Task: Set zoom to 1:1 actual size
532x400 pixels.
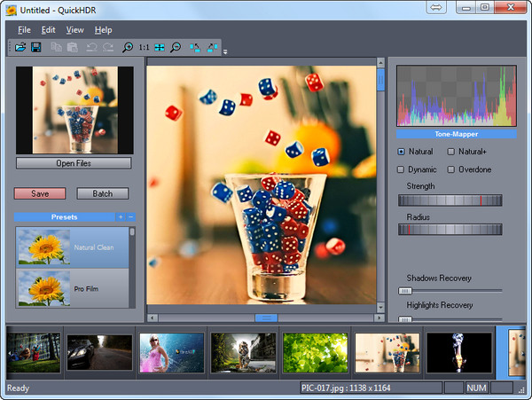Action: [144, 47]
